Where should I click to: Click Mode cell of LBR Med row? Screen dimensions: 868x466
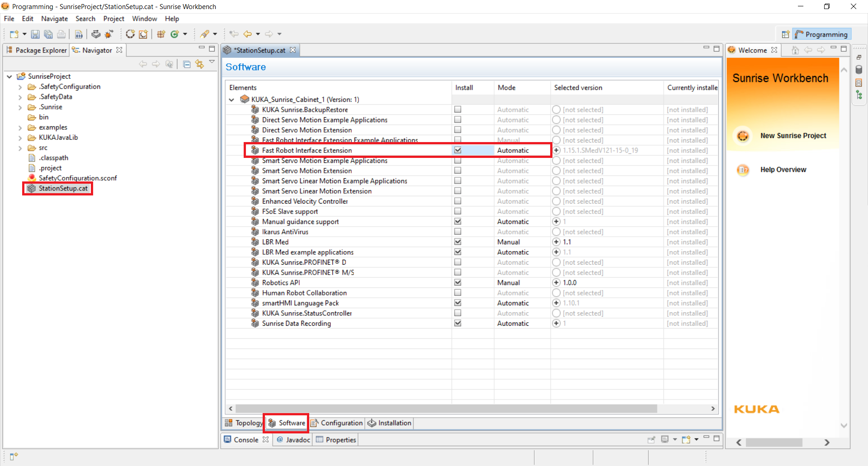click(522, 242)
